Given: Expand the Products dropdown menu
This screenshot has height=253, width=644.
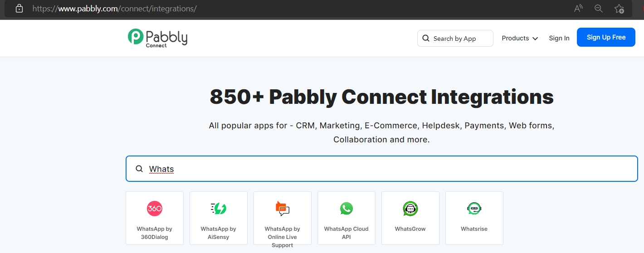Looking at the screenshot, I should [x=520, y=38].
